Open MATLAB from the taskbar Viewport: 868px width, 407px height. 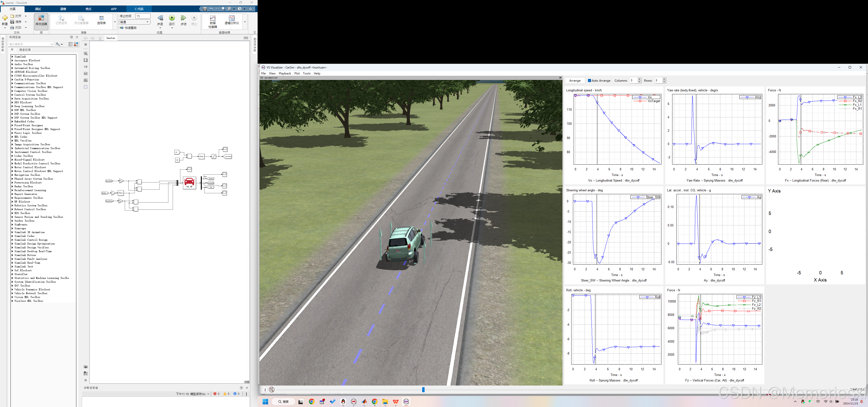[364, 402]
